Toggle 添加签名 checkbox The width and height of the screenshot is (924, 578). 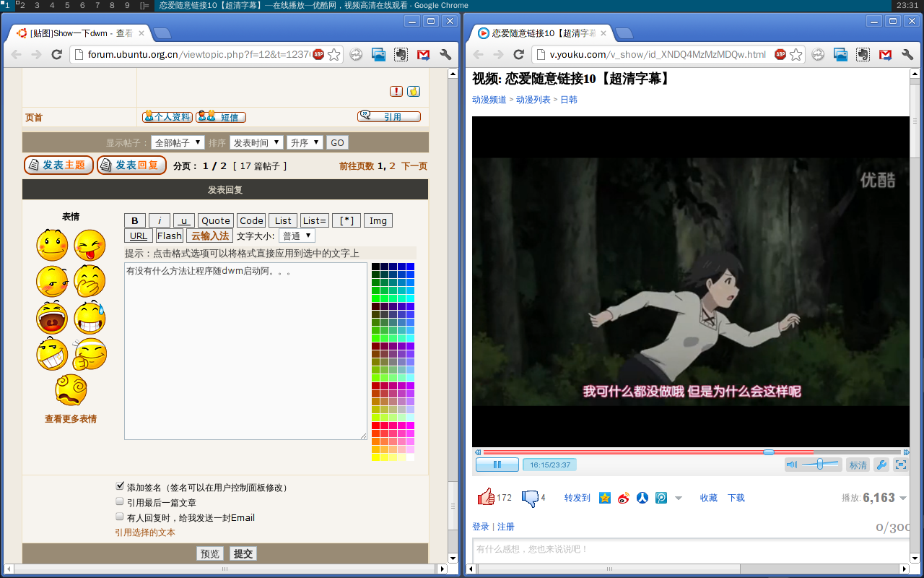pos(120,486)
